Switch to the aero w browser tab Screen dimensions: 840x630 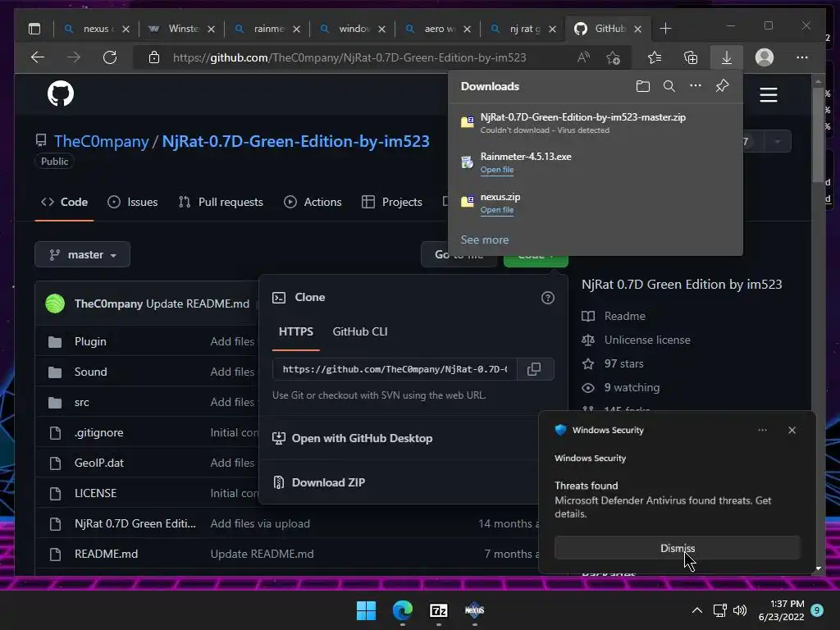coord(436,29)
